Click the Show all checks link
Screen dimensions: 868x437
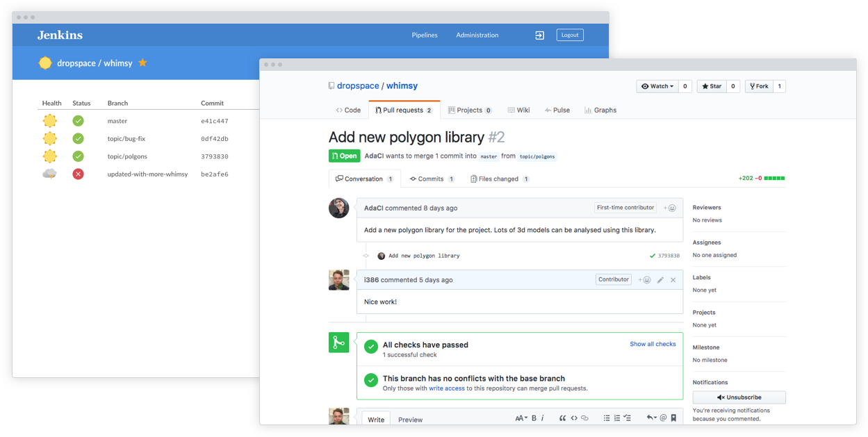(x=653, y=343)
